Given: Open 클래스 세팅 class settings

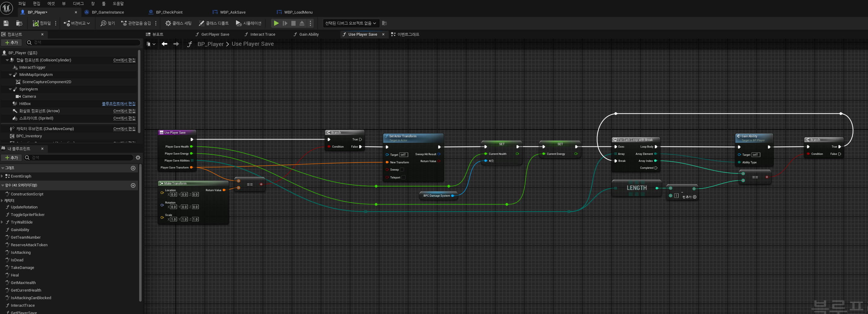Looking at the screenshot, I should (178, 23).
